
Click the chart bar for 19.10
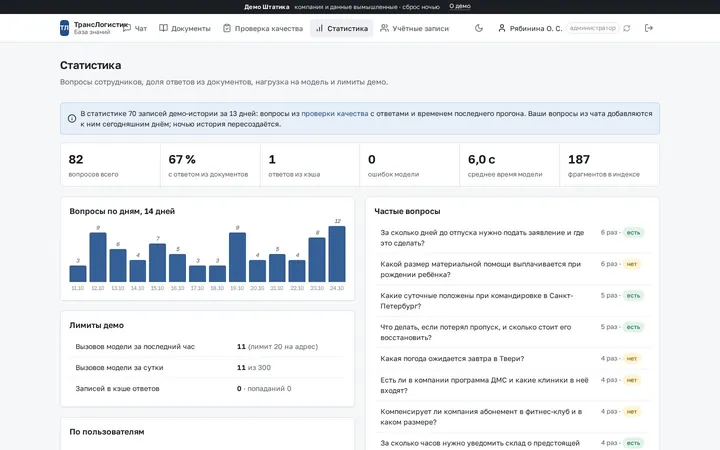(x=237, y=257)
